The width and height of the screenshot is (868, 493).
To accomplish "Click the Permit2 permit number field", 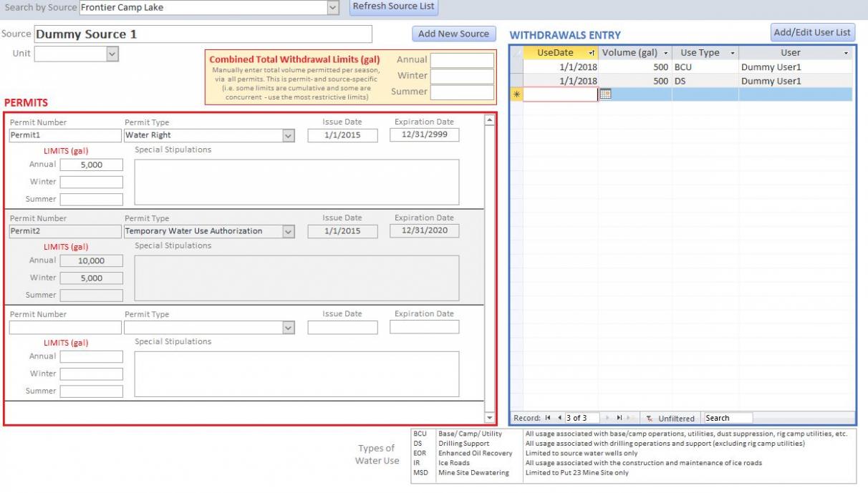I will [65, 231].
